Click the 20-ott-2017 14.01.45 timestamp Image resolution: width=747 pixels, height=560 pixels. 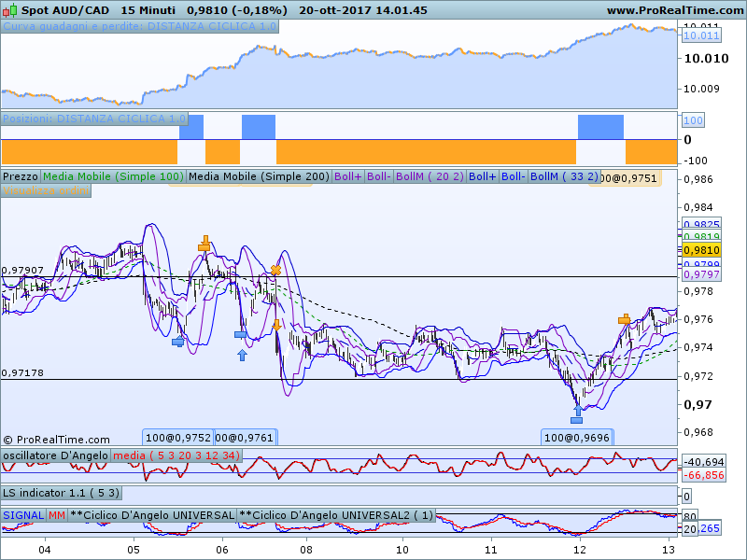click(x=363, y=10)
